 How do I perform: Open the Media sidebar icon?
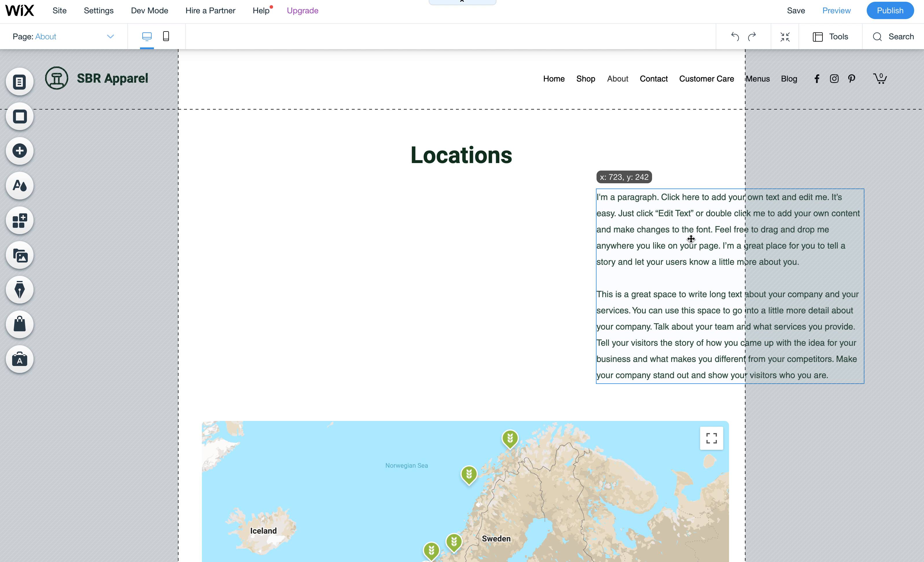pos(19,256)
